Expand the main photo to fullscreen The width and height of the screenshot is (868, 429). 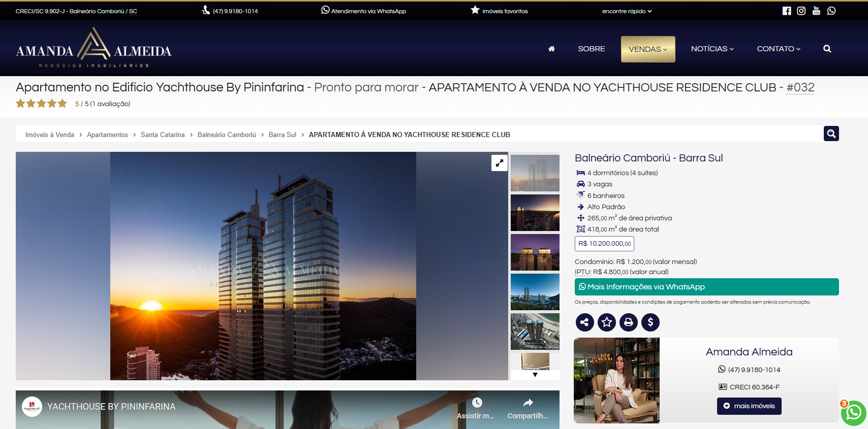(500, 163)
